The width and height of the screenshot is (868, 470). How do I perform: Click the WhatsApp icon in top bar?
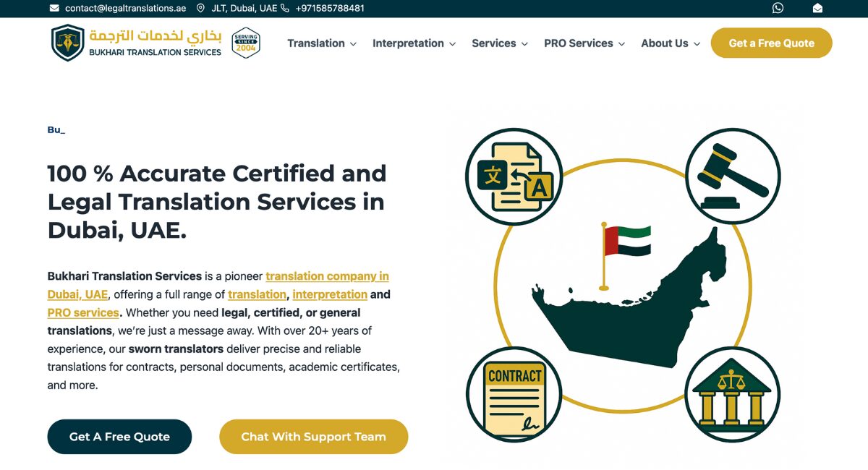pos(778,8)
